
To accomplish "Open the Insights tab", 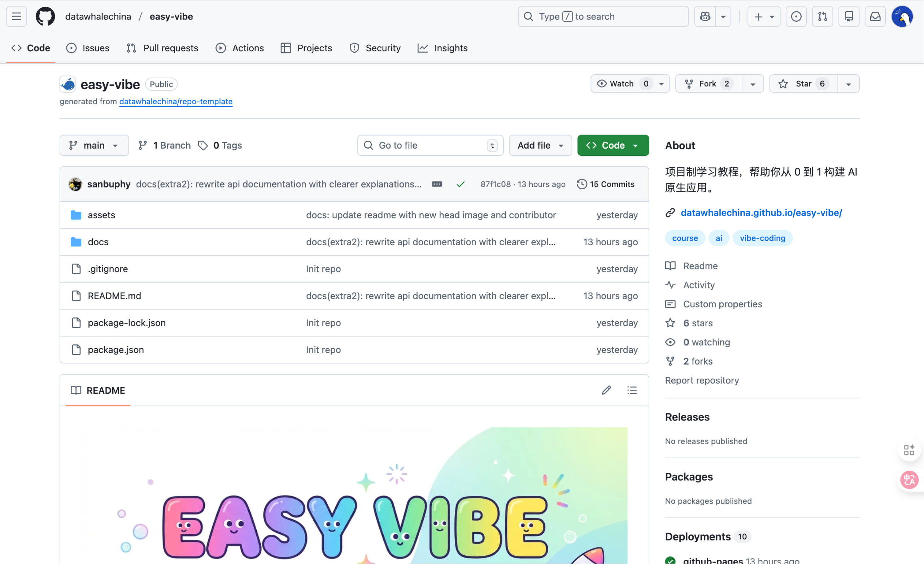I will click(443, 48).
